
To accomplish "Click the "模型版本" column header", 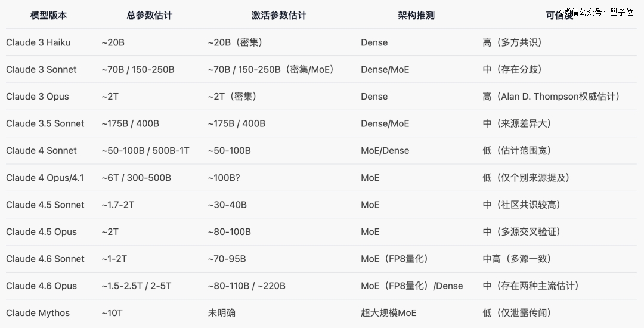I will tap(48, 16).
